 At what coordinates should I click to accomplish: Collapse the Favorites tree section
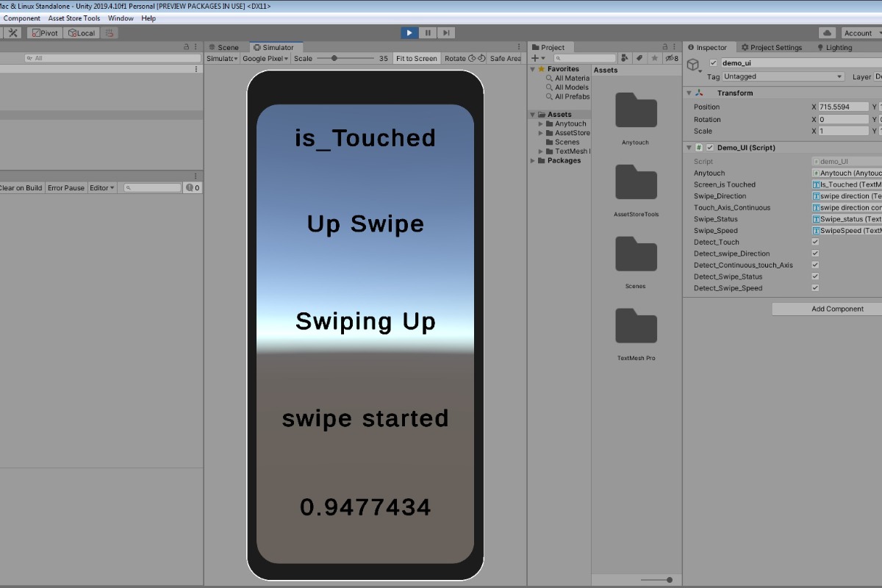click(533, 69)
